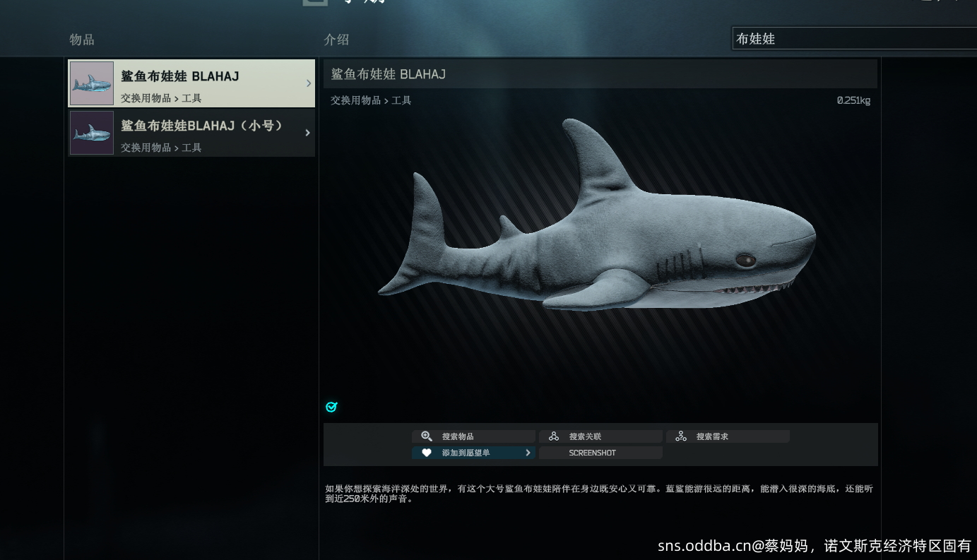The height and width of the screenshot is (560, 977).
Task: Click the search field containing 布娃娃
Action: (853, 39)
